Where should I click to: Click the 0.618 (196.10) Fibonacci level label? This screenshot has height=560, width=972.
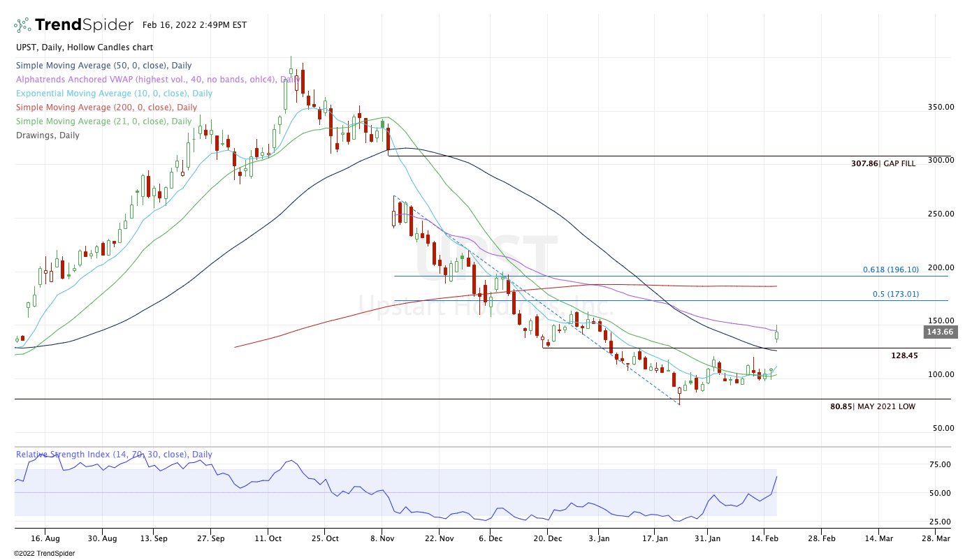pos(890,270)
